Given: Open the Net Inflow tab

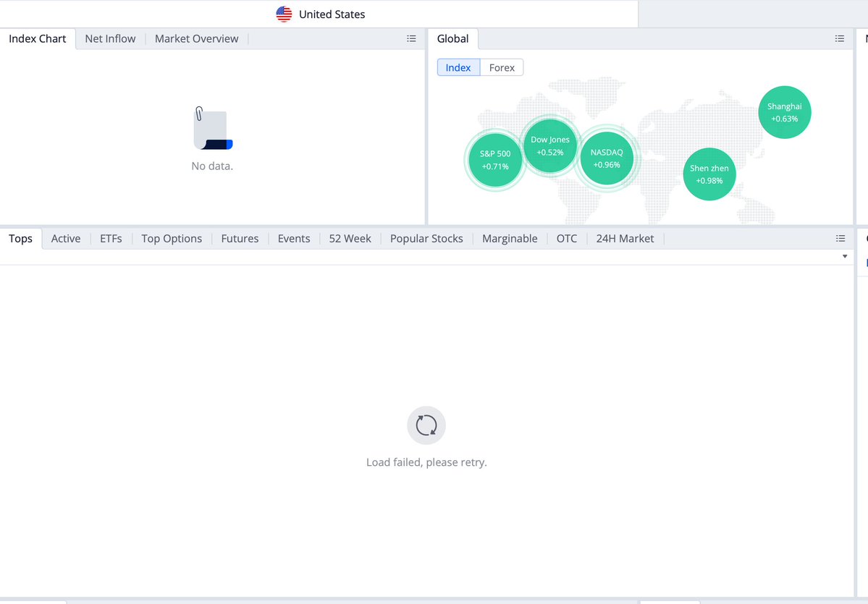Looking at the screenshot, I should pos(110,39).
